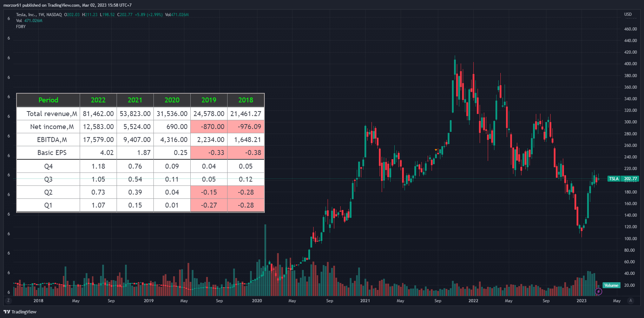Image resolution: width=644 pixels, height=318 pixels.
Task: Click the 4.02 Basic EPS cell
Action: [x=98, y=153]
